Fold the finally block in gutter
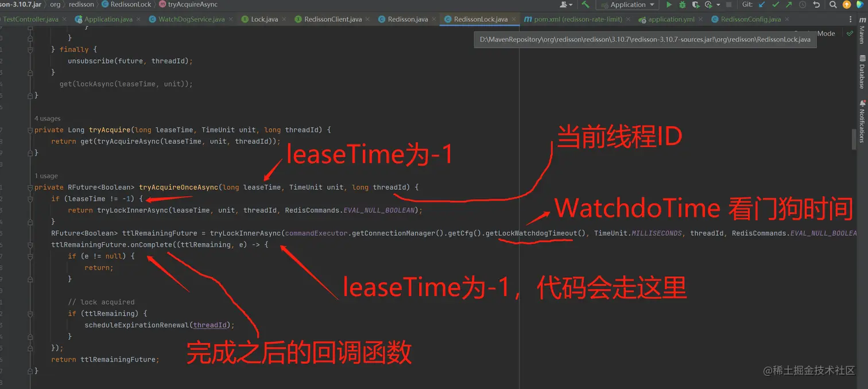This screenshot has width=868, height=389. [29, 50]
